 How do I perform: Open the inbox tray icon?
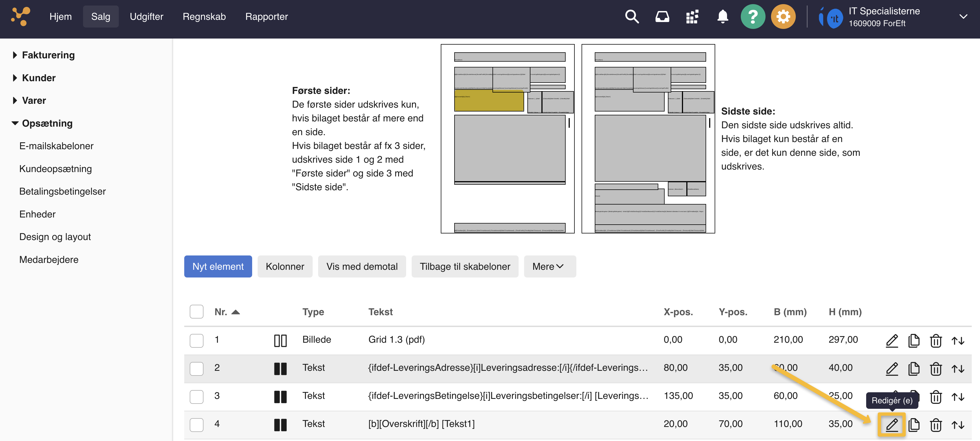[x=662, y=17]
